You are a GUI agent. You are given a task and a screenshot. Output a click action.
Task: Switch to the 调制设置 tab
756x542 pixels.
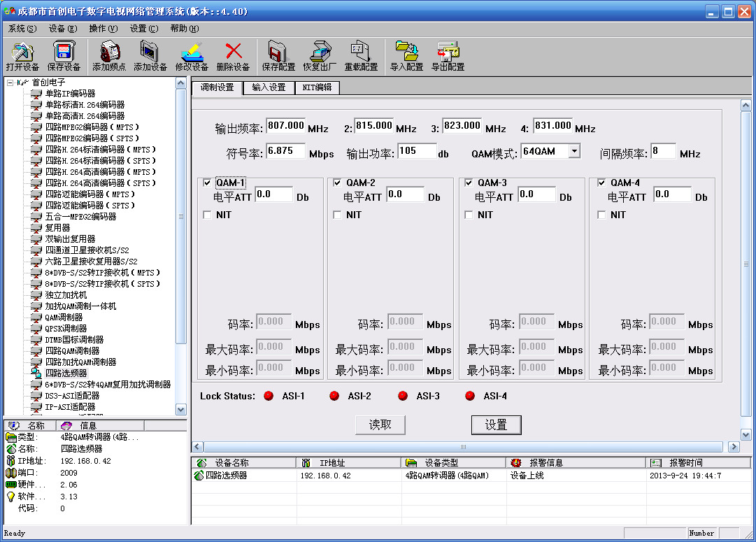[x=217, y=87]
